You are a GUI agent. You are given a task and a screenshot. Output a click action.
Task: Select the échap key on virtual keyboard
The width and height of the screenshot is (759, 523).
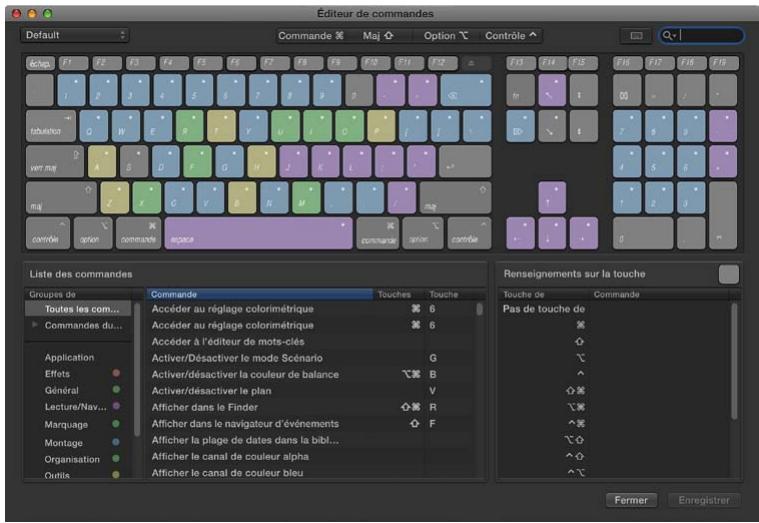pos(40,63)
